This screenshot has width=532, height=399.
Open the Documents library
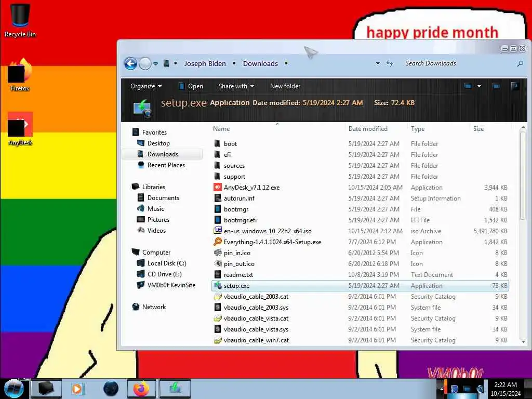pos(163,198)
